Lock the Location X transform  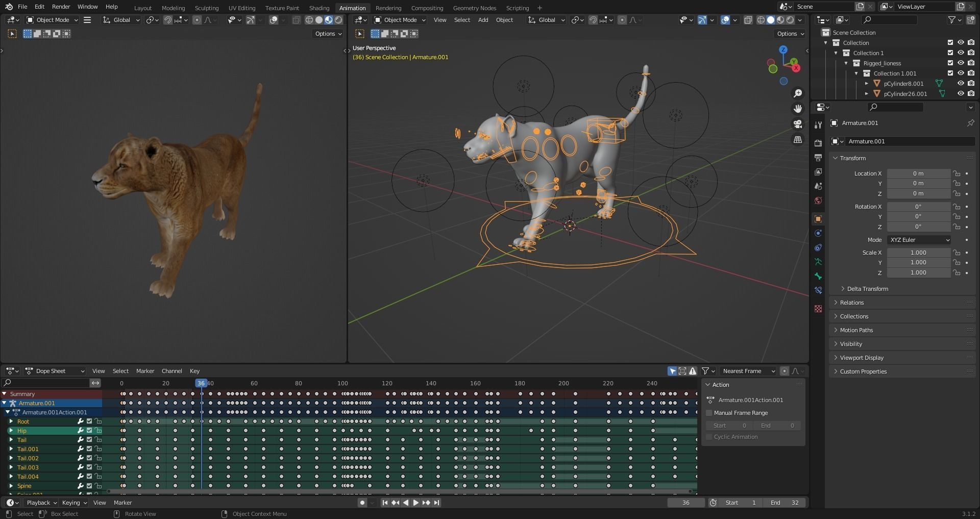(x=957, y=174)
